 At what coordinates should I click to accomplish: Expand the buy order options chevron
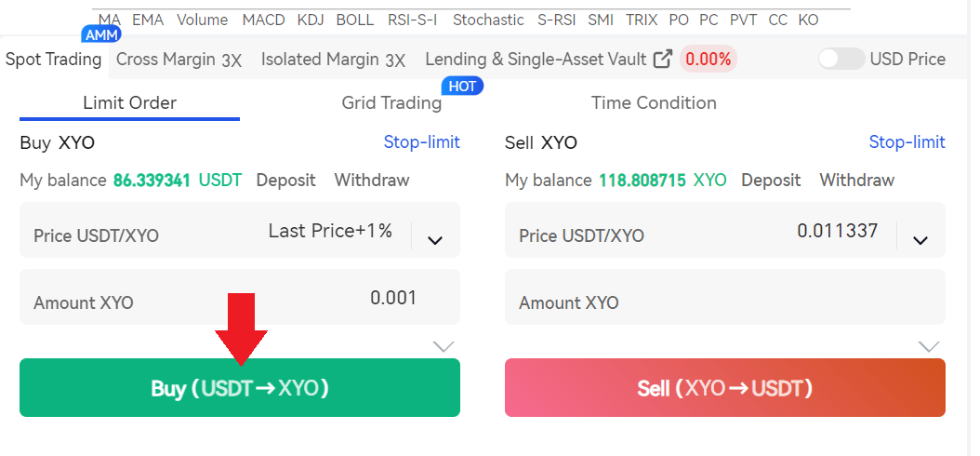point(444,346)
